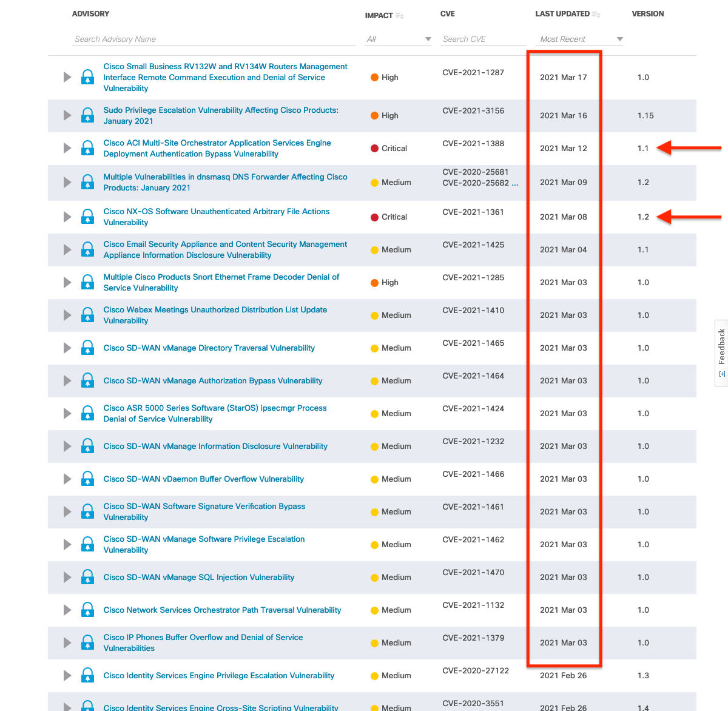Click lock icon for Signature Verification Bypass advisory
Viewport: 728px width, 711px height.
88,511
